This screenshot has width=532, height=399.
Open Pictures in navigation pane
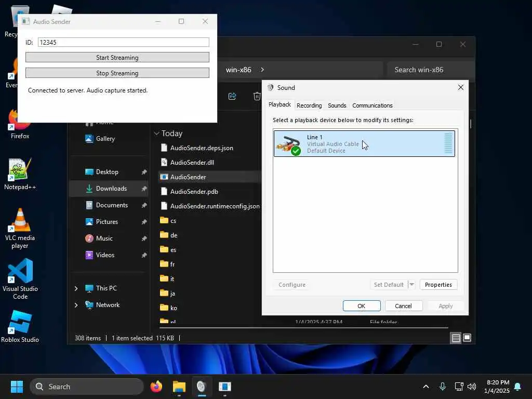107,222
